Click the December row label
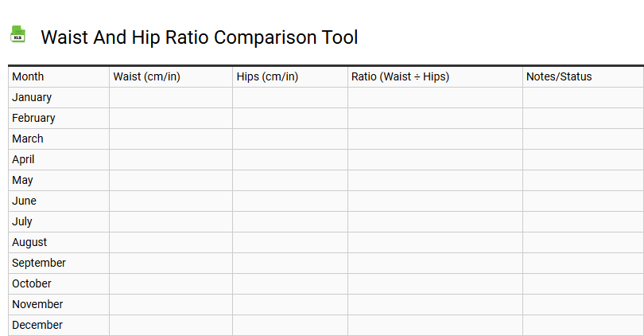644x336 pixels. point(37,325)
